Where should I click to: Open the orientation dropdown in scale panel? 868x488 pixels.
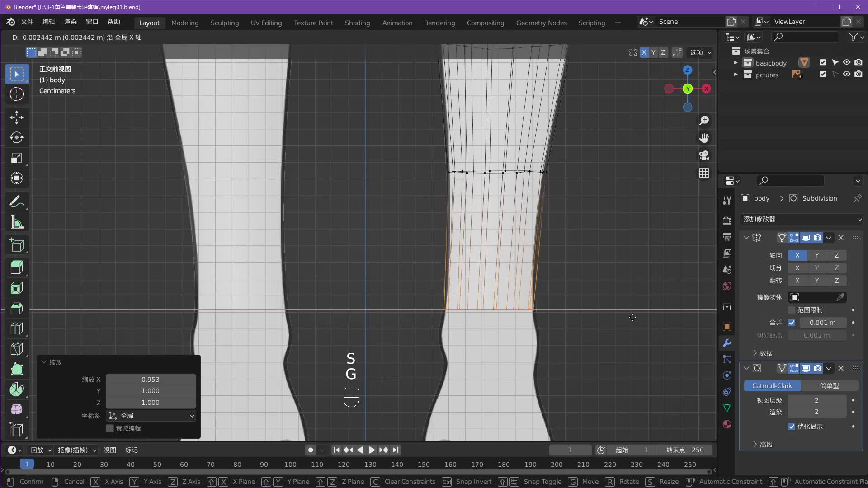click(x=151, y=416)
